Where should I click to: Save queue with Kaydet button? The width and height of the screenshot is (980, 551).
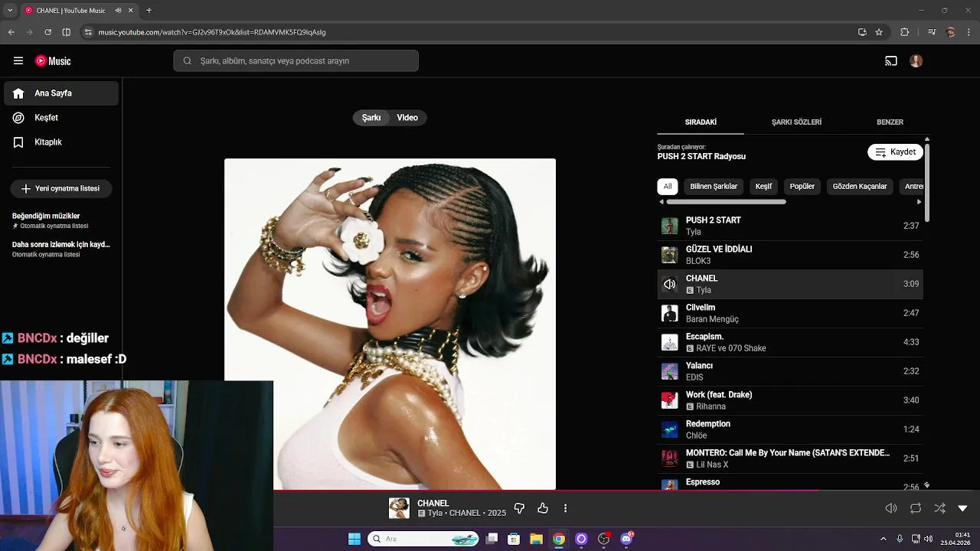click(895, 152)
